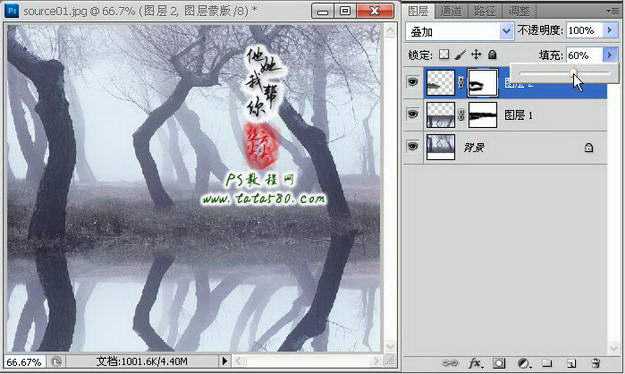Click the source01.jpg title bar text
Image resolution: width=625 pixels, height=374 pixels.
pyautogui.click(x=140, y=11)
